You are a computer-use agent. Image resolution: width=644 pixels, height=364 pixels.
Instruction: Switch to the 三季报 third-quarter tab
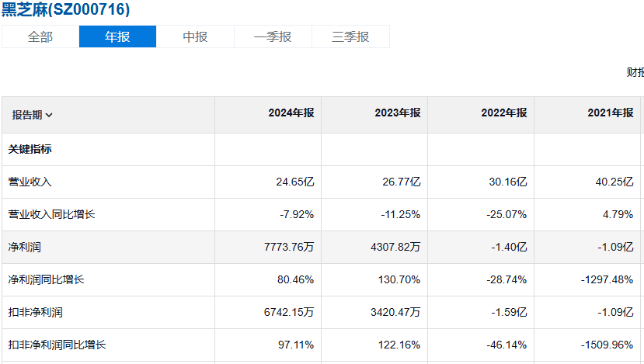point(350,37)
